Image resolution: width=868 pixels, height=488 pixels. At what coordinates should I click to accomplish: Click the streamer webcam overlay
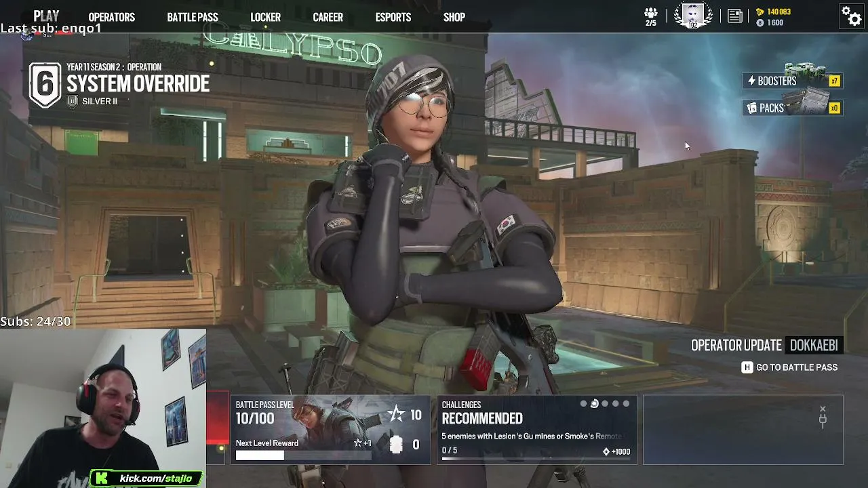click(103, 408)
